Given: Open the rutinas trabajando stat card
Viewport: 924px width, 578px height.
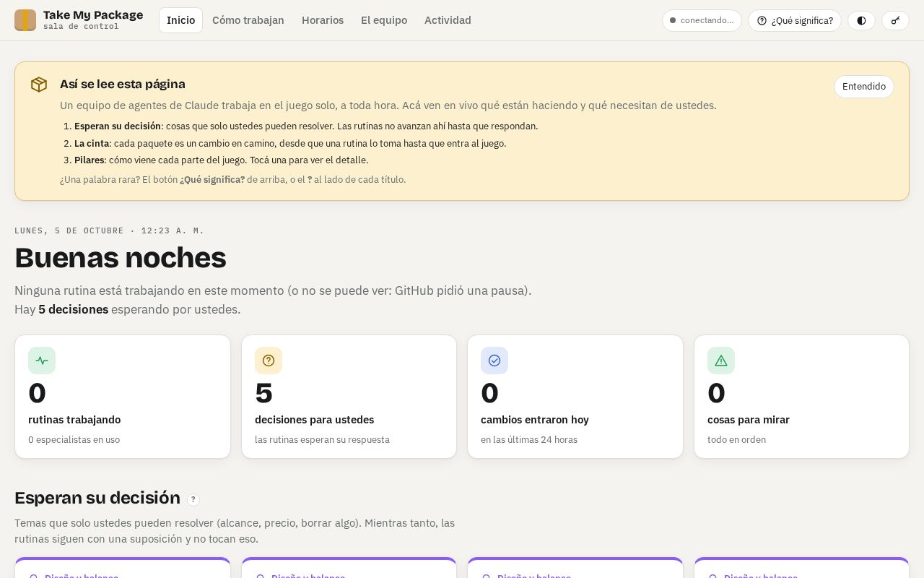Looking at the screenshot, I should [x=123, y=397].
